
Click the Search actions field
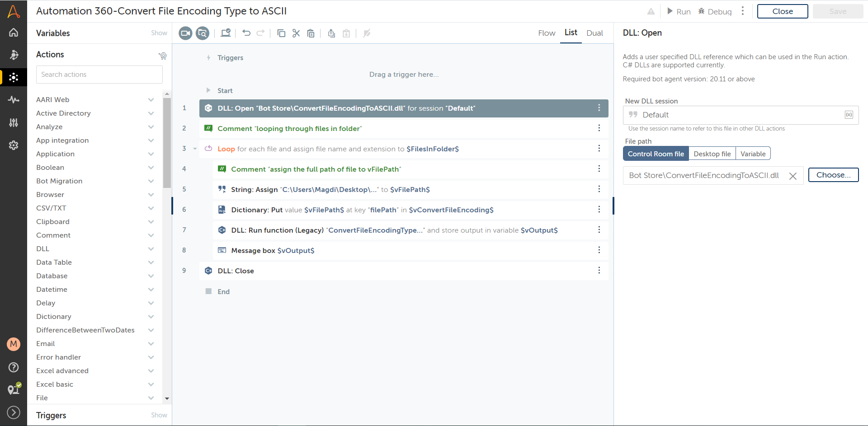click(99, 75)
